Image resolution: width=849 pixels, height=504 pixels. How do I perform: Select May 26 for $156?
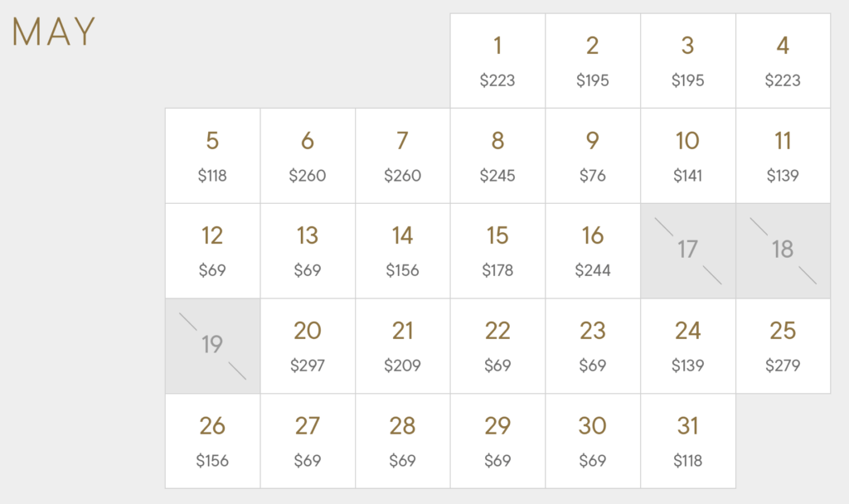tap(213, 441)
